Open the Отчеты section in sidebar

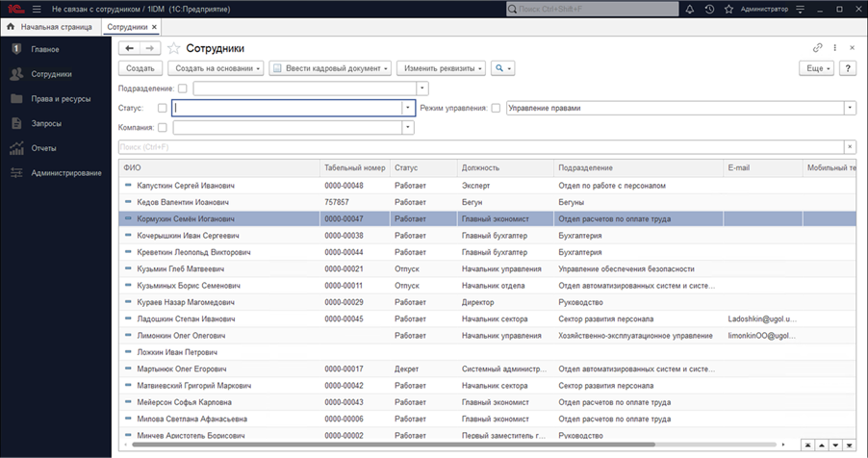click(43, 148)
